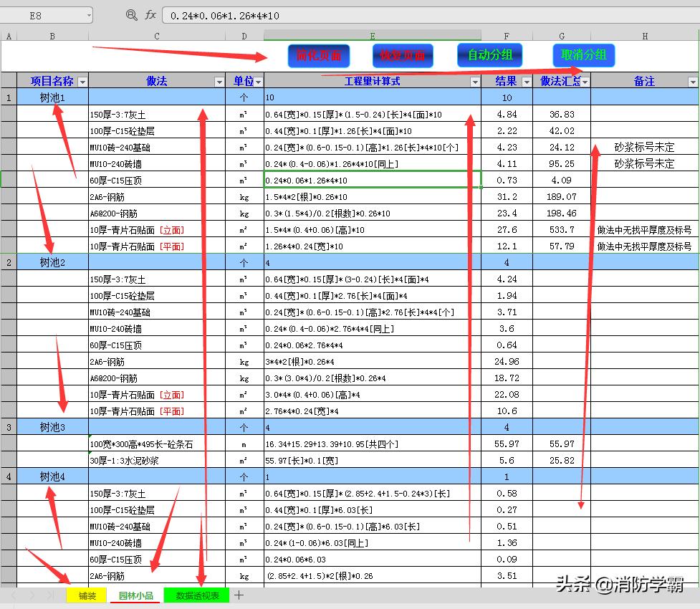The height and width of the screenshot is (609, 700).
Task: Click the next-sheet navigation arrow
Action: (x=32, y=595)
